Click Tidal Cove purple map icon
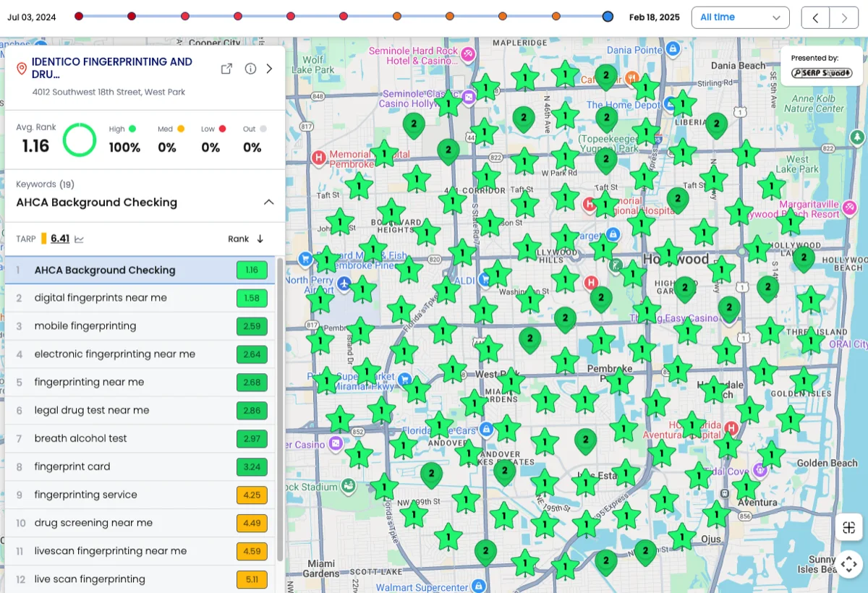Viewport: 868px width, 593px height. point(759,470)
